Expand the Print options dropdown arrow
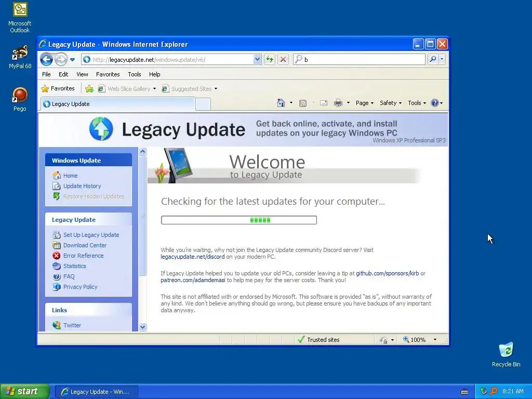Image resolution: width=532 pixels, height=399 pixels. point(348,103)
